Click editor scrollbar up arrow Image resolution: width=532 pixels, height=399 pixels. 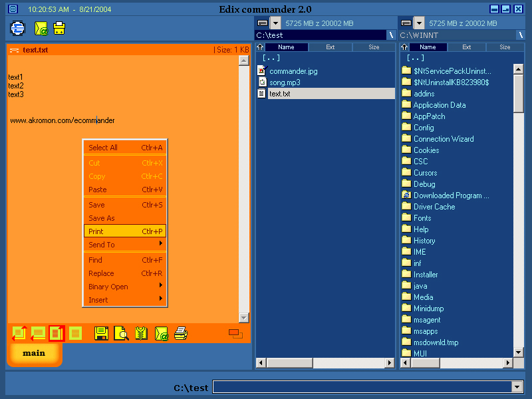pyautogui.click(x=243, y=61)
